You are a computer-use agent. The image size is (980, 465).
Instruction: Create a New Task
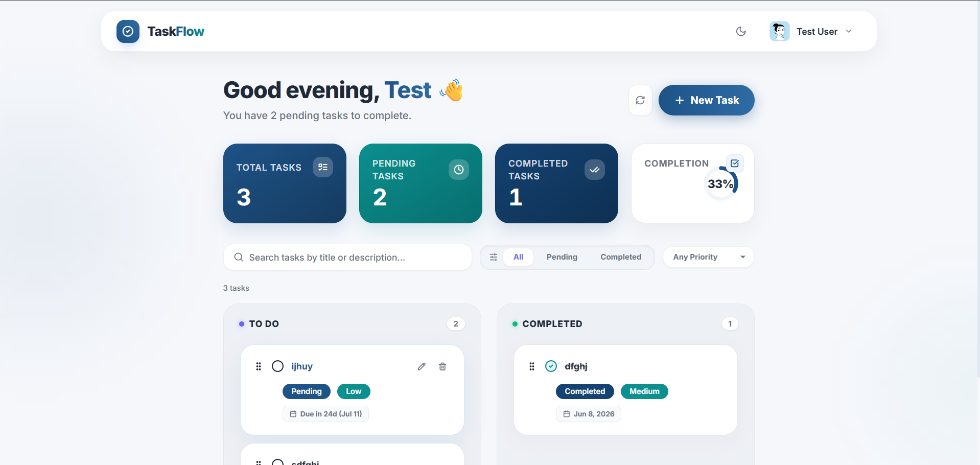point(706,100)
